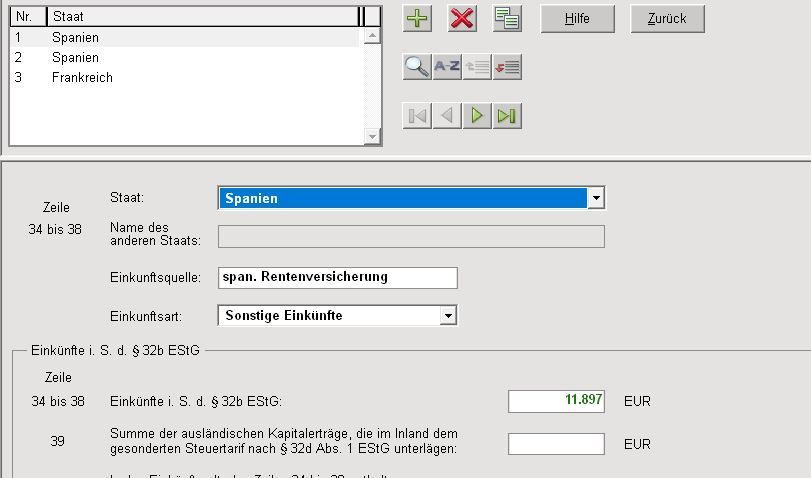Move the entry up in the list
This screenshot has width=811, height=478.
click(477, 67)
